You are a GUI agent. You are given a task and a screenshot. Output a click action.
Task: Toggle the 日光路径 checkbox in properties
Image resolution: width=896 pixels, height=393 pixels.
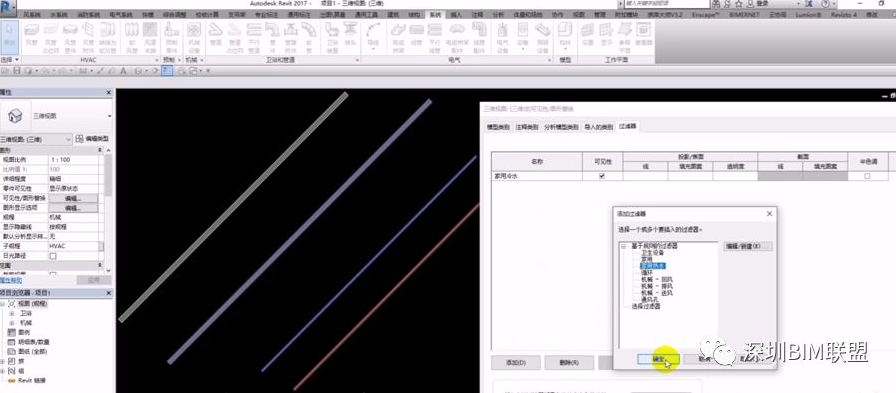pos(53,256)
